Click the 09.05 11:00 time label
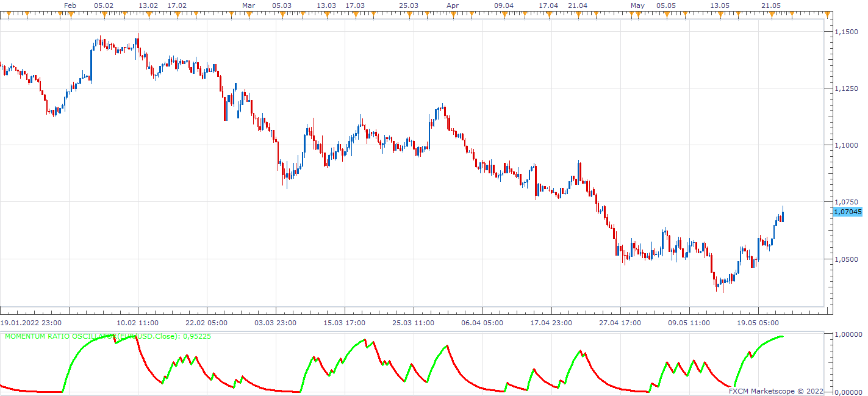Viewport: 868px width, 396px height. (689, 323)
